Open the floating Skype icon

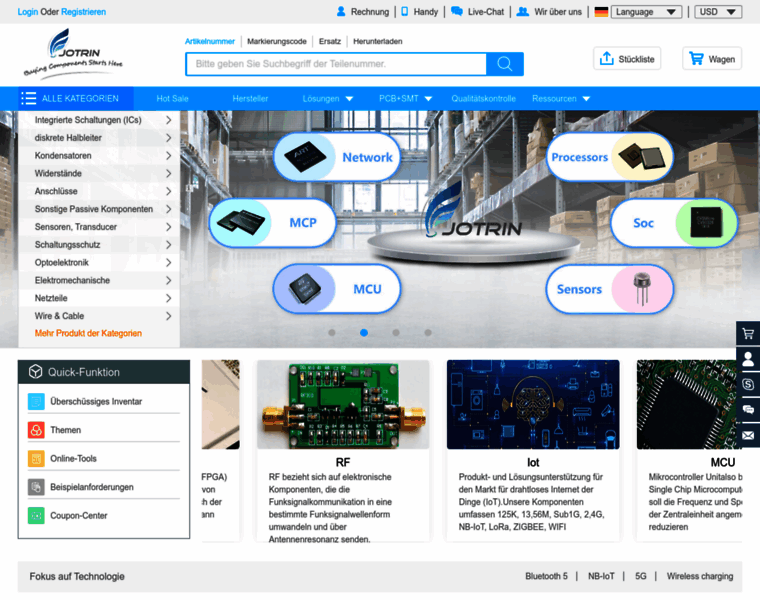click(748, 384)
